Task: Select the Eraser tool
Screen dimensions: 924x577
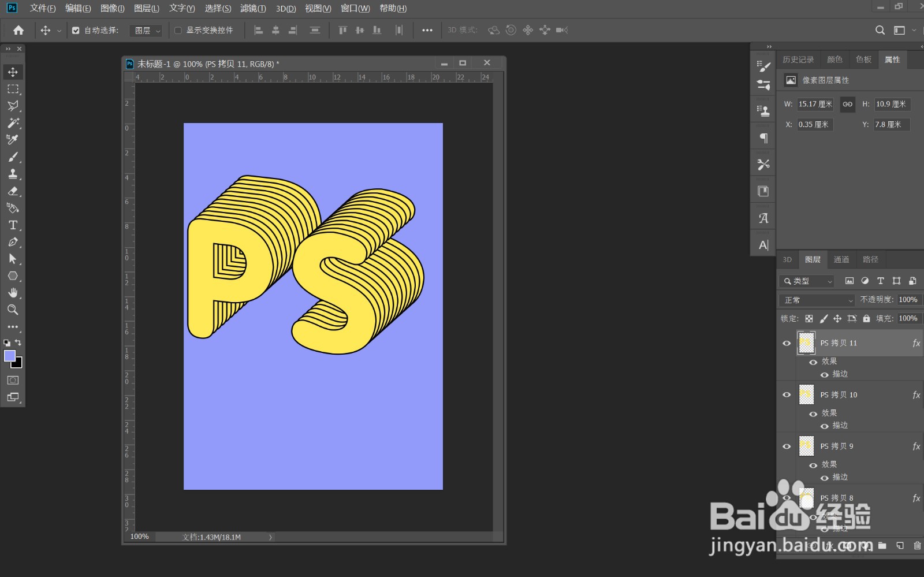Action: (x=13, y=191)
